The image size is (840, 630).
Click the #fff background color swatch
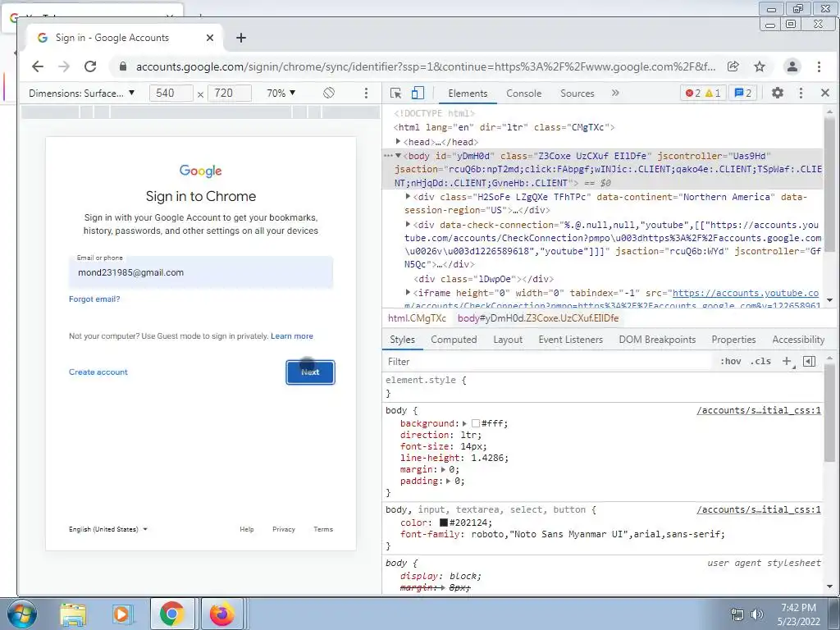tap(475, 423)
